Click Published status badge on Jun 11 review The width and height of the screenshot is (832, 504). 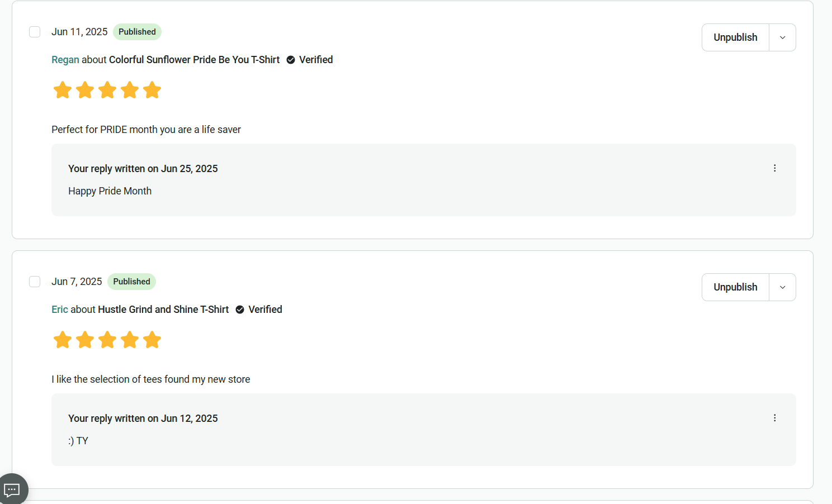click(137, 32)
